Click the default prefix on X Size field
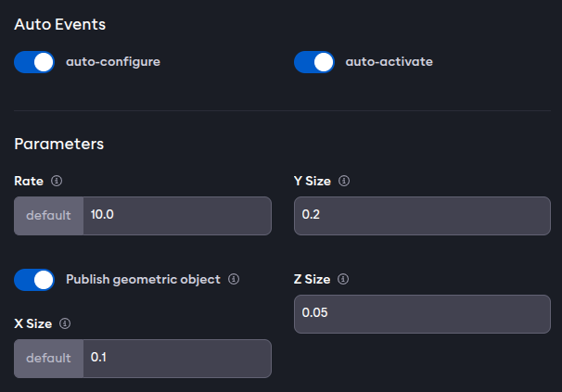562x392 pixels. point(49,359)
